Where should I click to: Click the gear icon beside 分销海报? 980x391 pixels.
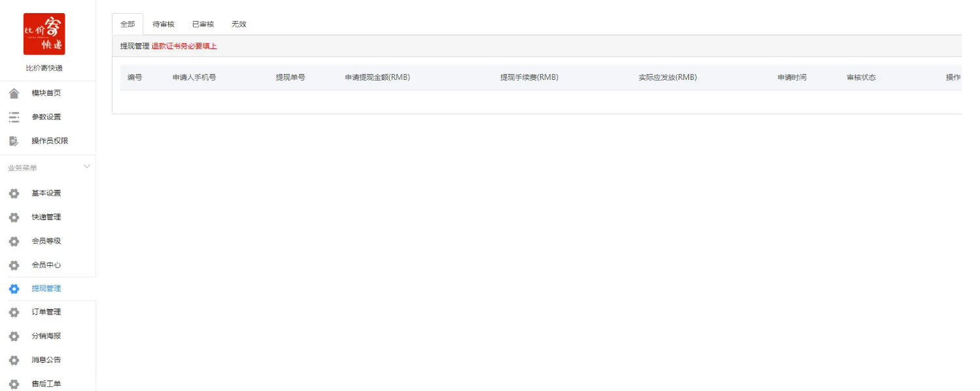(14, 336)
